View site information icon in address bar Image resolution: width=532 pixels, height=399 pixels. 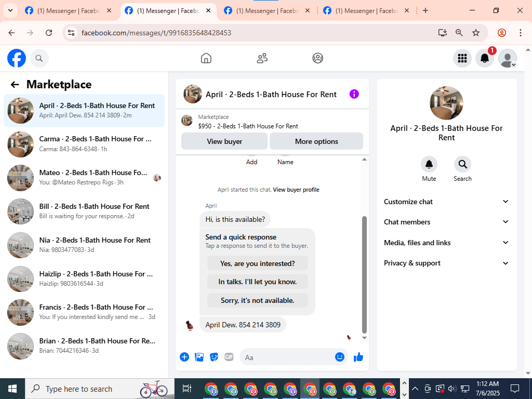(x=71, y=33)
